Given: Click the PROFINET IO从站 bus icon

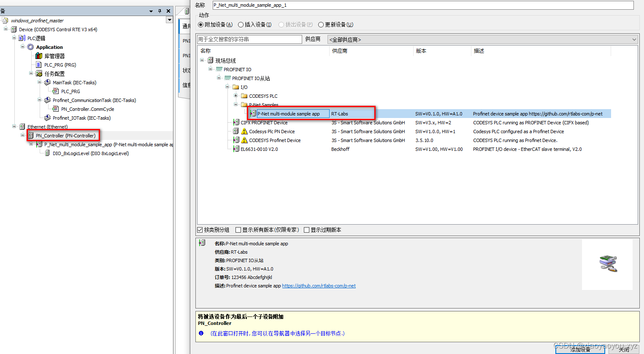Looking at the screenshot, I should pyautogui.click(x=227, y=78).
